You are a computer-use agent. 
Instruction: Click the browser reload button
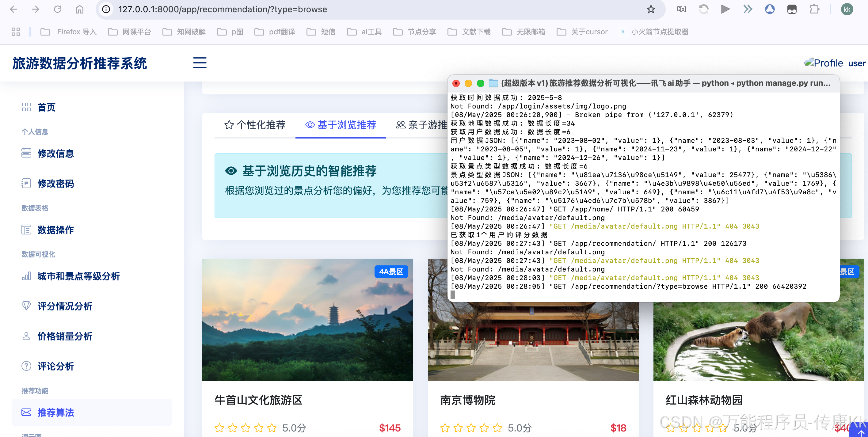pos(58,9)
